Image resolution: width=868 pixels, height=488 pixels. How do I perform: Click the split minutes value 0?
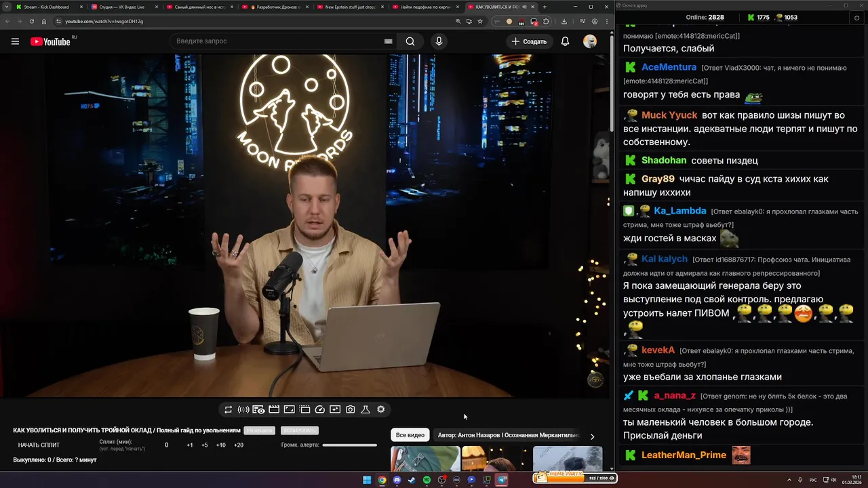pyautogui.click(x=166, y=445)
